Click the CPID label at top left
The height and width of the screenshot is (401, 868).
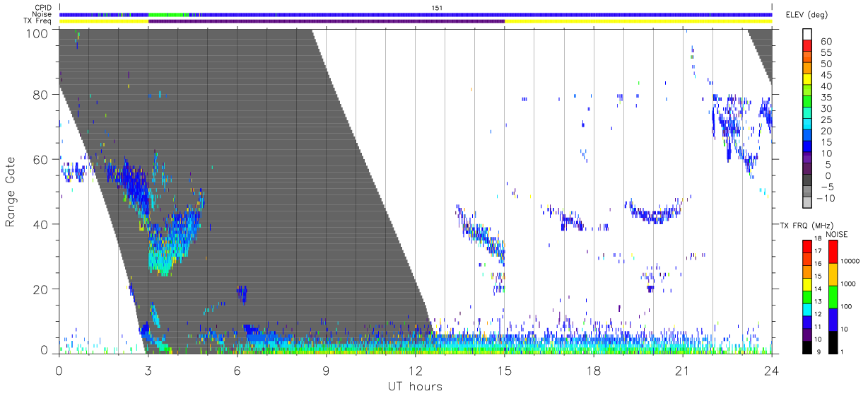coord(43,8)
